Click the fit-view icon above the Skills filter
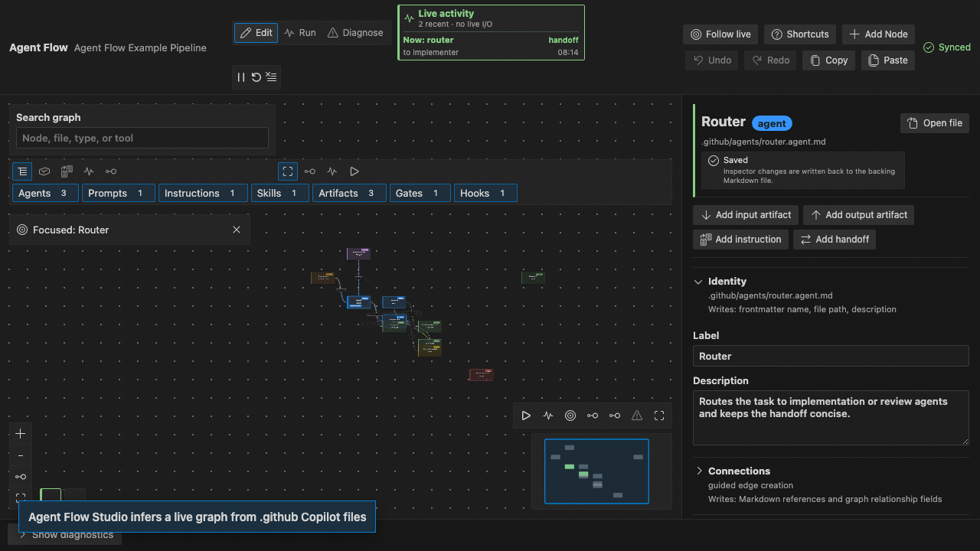980x551 pixels. [288, 171]
